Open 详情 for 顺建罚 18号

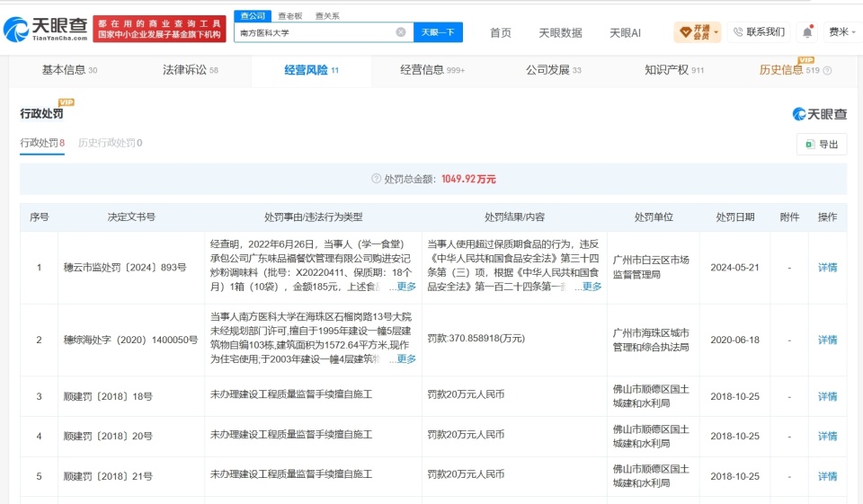[x=827, y=396]
